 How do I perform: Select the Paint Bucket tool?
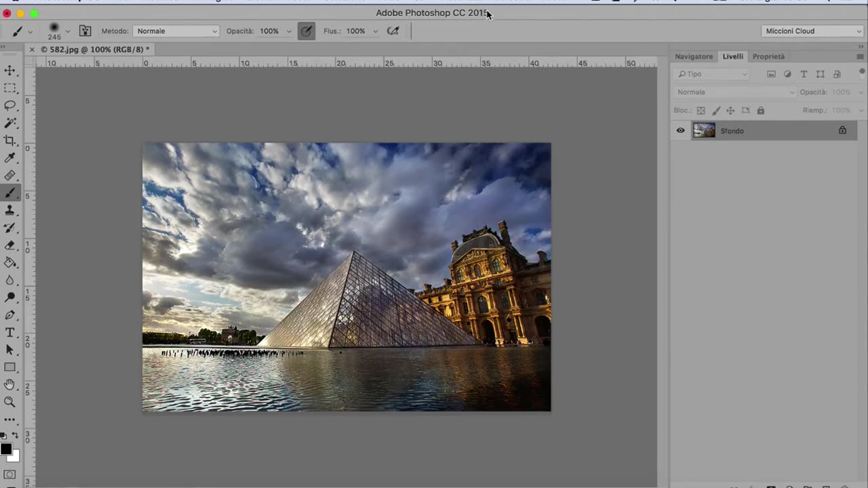point(10,263)
